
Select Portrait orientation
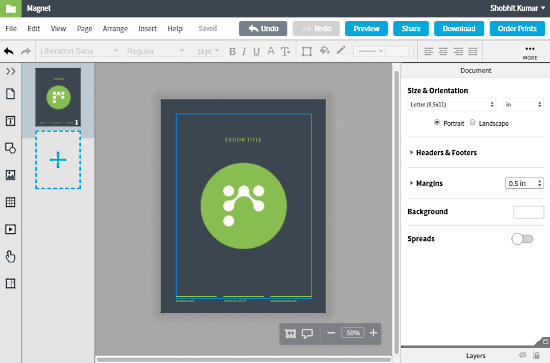[437, 122]
